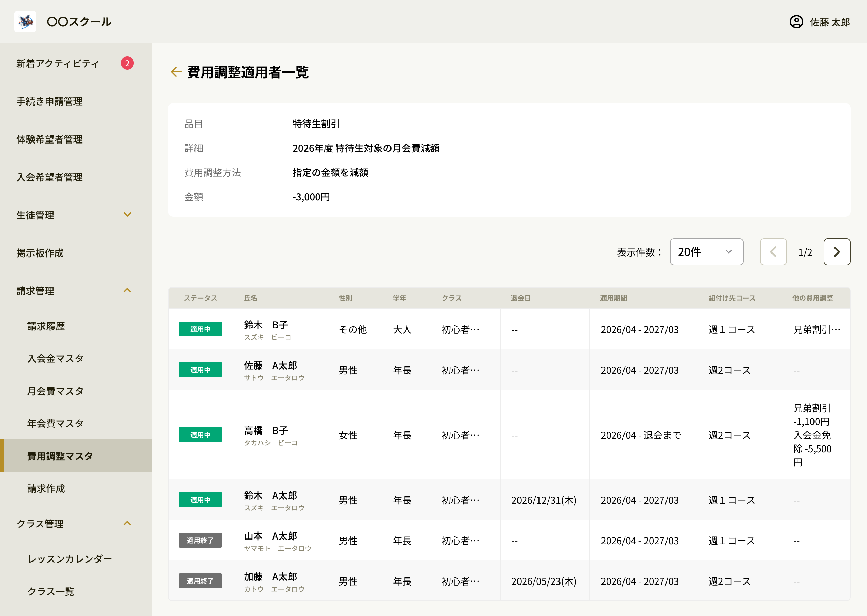
Task: Select the name 鈴木 B子
Action: (266, 325)
